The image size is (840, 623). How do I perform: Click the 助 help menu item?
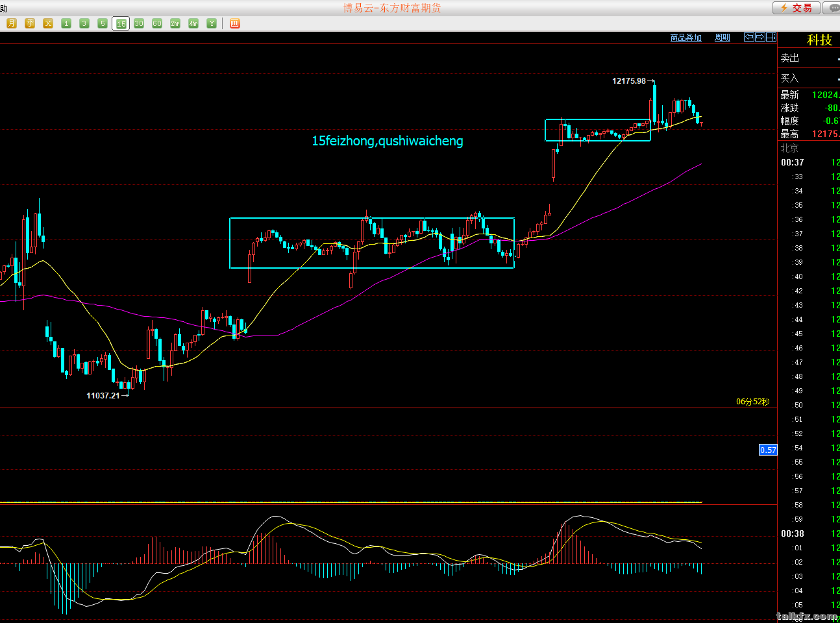tap(4, 8)
